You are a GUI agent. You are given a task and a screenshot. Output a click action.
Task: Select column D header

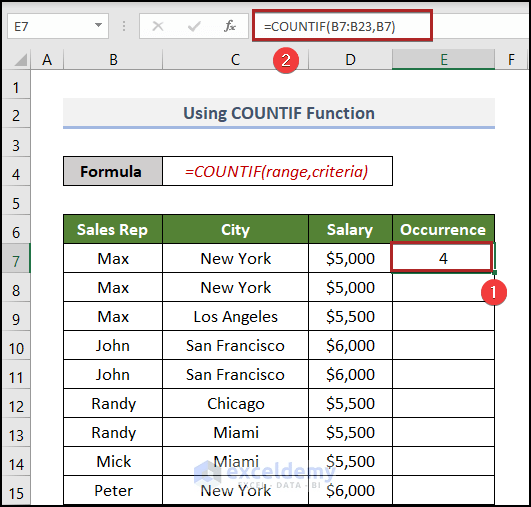pyautogui.click(x=351, y=60)
